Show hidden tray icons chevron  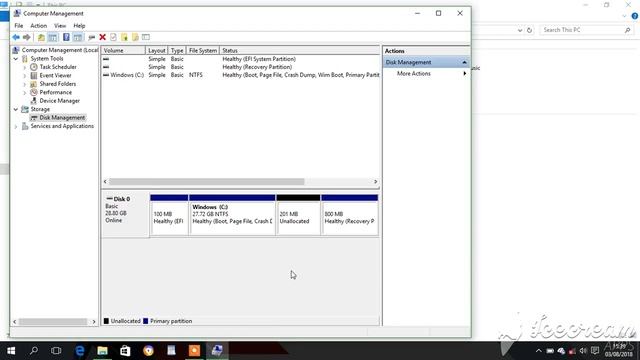(x=538, y=351)
